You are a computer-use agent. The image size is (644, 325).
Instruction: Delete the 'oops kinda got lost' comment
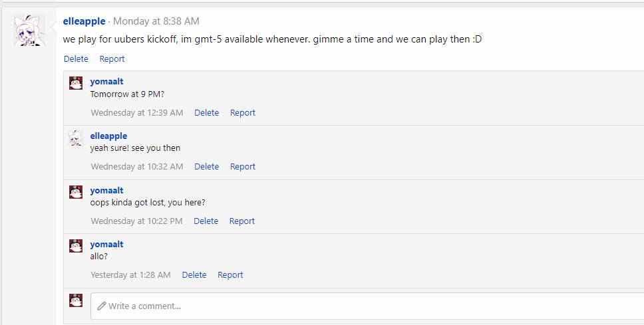click(206, 221)
